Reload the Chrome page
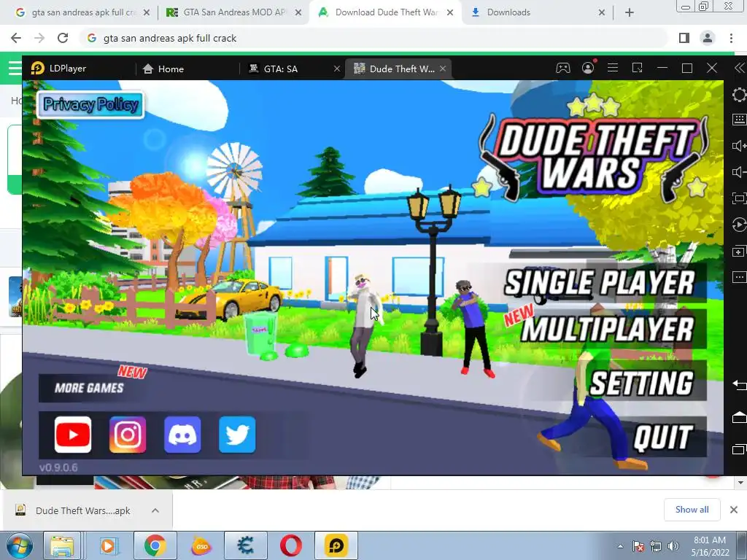747x560 pixels. click(x=63, y=38)
